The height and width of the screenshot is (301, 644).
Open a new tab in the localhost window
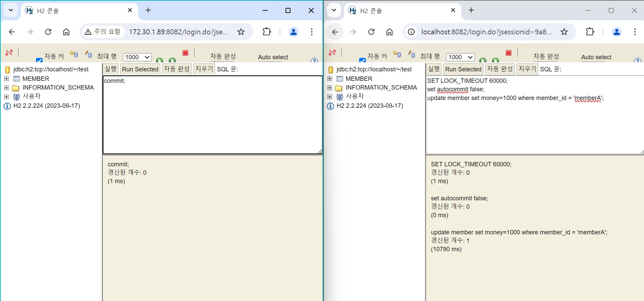471,10
